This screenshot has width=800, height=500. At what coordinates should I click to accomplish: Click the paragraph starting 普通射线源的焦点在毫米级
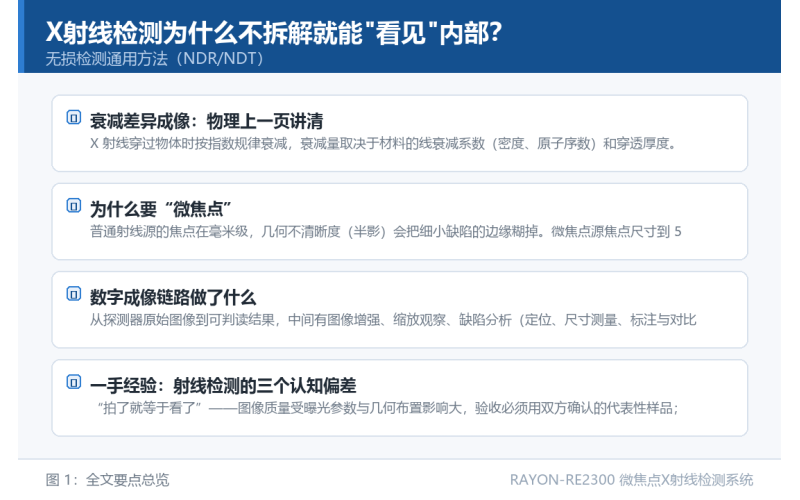coord(386,232)
